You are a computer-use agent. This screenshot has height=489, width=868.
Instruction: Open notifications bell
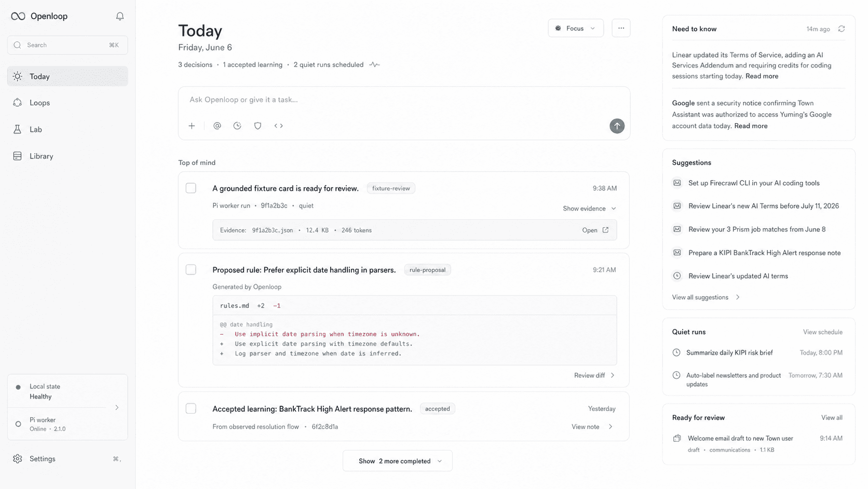tap(120, 16)
